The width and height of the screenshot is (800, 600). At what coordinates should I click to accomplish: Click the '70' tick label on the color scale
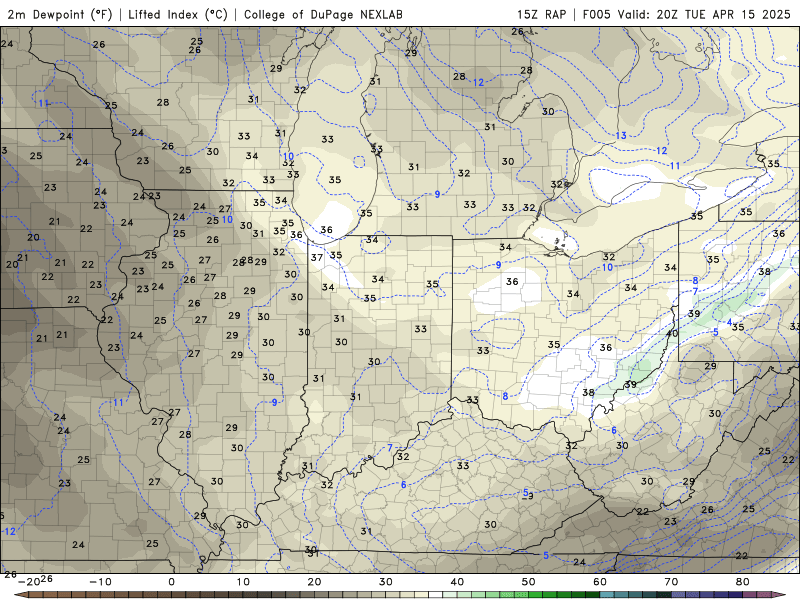pos(671,582)
